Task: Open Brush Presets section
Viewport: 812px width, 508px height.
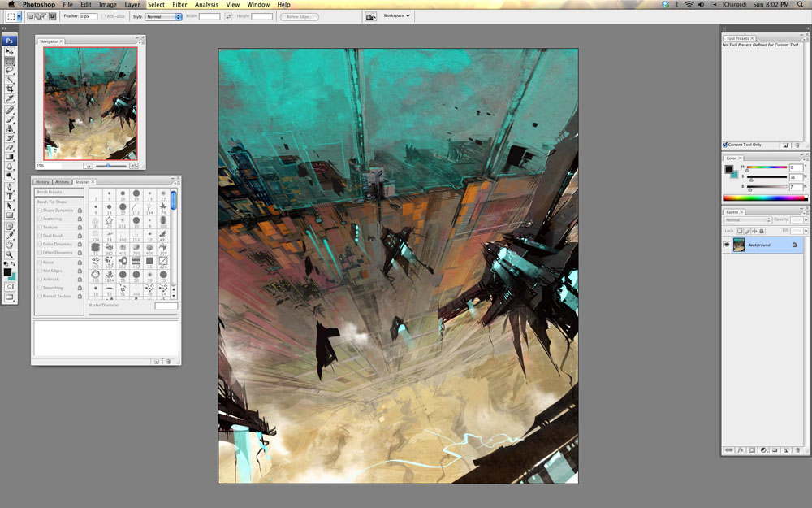Action: (x=59, y=193)
